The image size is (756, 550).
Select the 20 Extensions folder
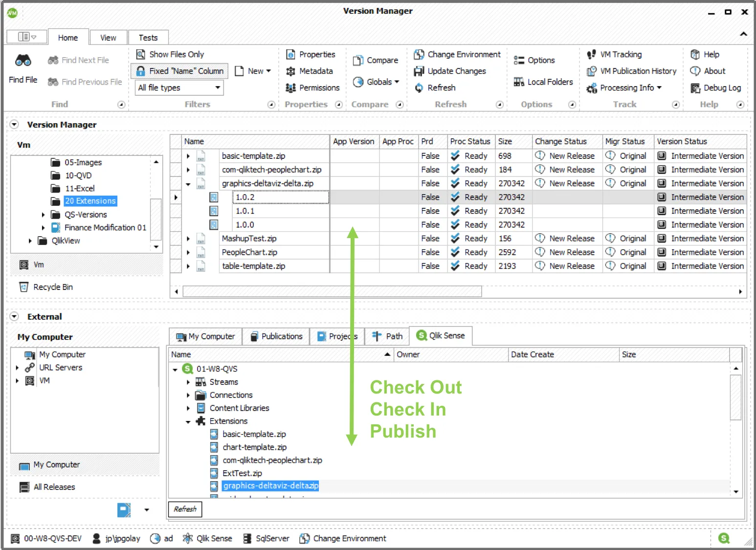tap(90, 201)
